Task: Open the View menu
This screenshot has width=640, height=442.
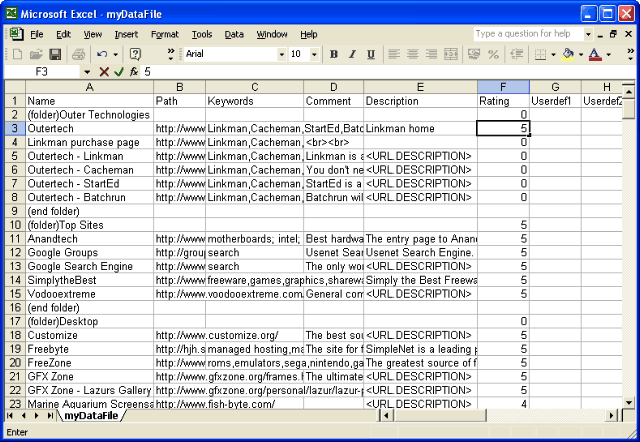Action: [93, 34]
